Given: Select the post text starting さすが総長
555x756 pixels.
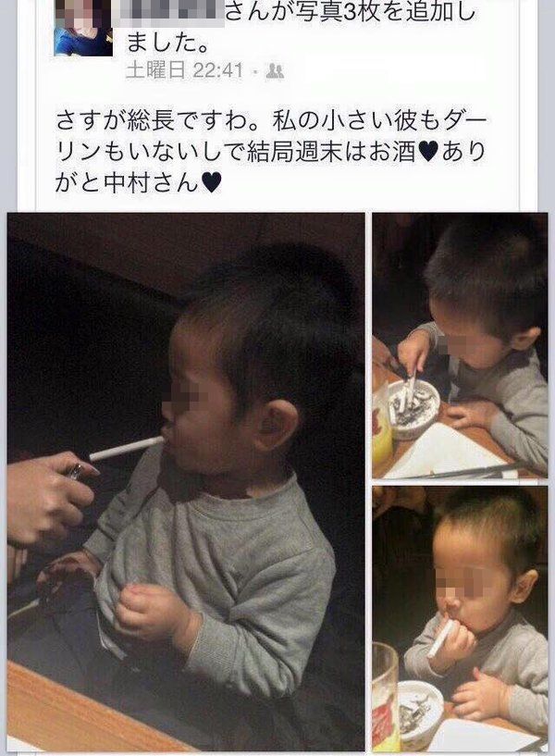Looking at the screenshot, I should click(271, 153).
